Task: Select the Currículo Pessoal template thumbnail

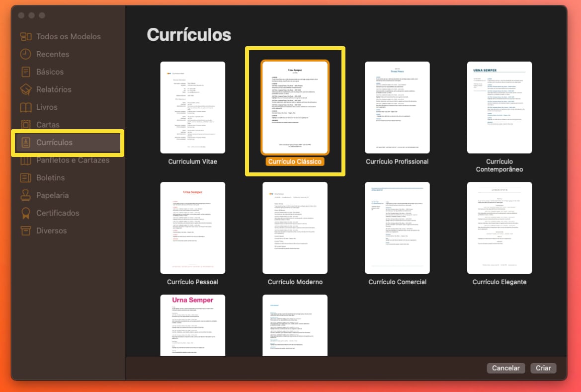Action: pyautogui.click(x=193, y=228)
